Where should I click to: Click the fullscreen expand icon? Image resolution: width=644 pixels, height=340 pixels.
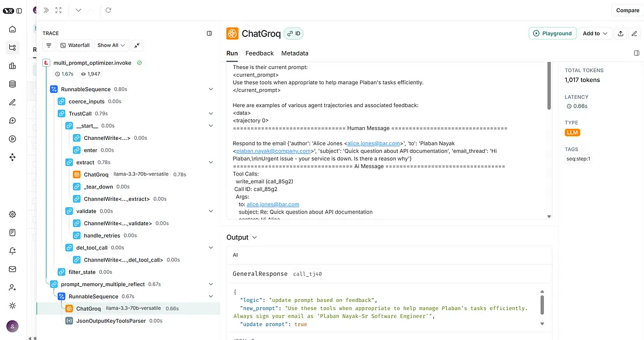[59, 11]
